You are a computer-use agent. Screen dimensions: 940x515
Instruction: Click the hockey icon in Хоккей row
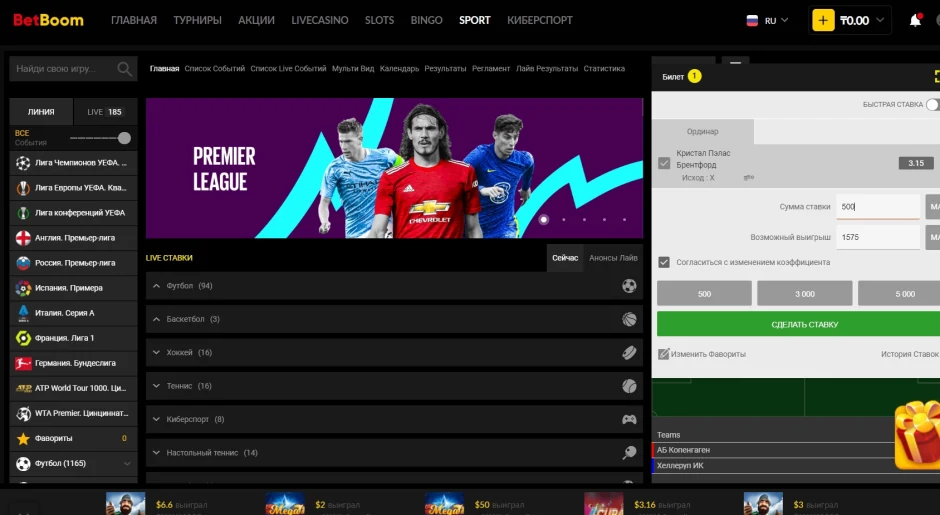pyautogui.click(x=629, y=353)
